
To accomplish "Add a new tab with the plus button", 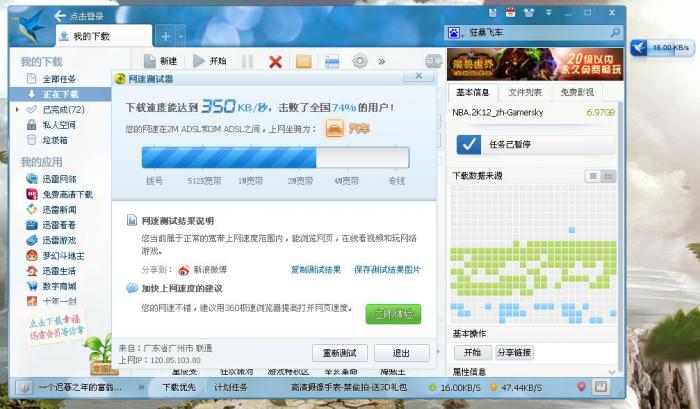I will coord(165,36).
